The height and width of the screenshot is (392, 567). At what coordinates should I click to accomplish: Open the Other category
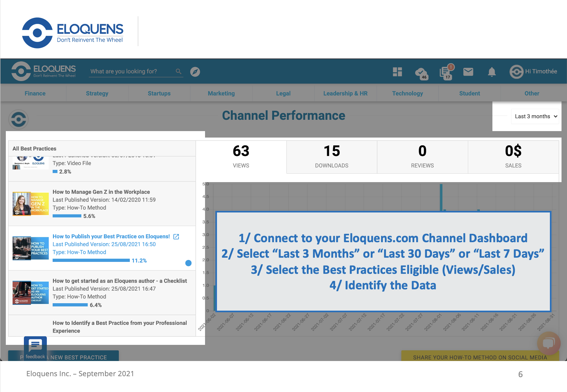point(532,93)
